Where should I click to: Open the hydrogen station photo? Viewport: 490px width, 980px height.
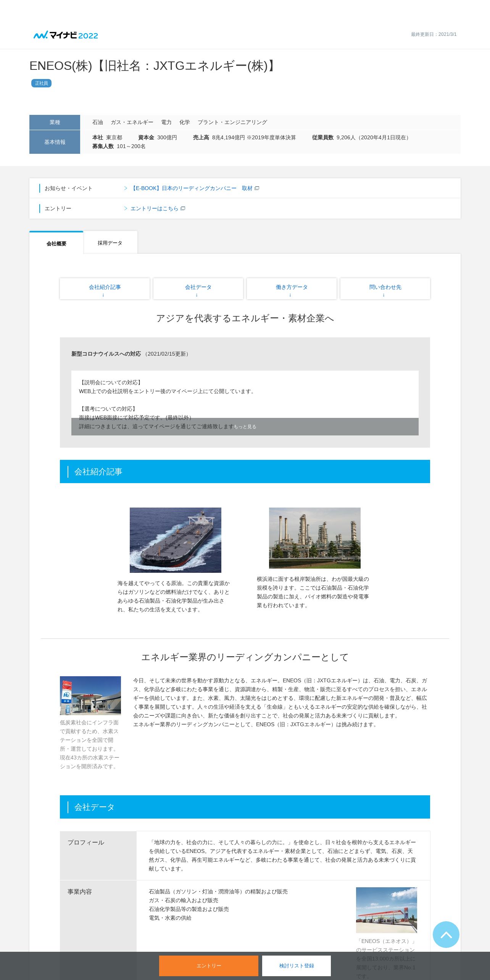pos(90,695)
